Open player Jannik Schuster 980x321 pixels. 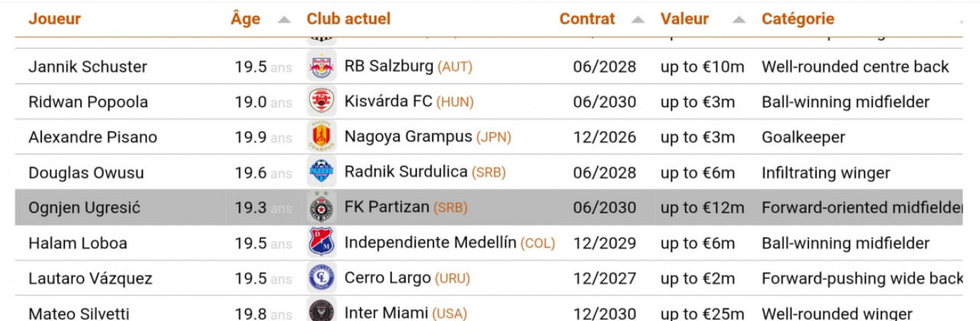(87, 67)
